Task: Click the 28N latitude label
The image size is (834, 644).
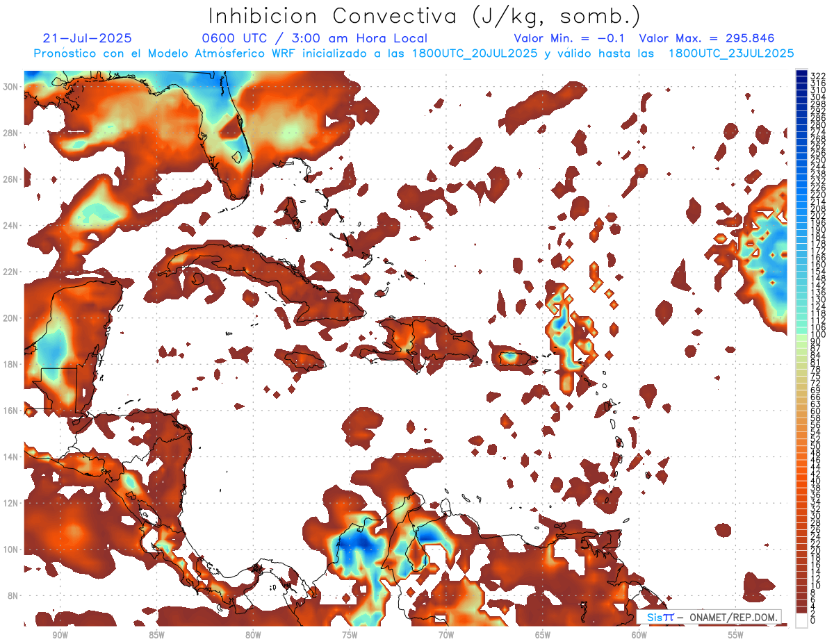Action: click(x=11, y=133)
